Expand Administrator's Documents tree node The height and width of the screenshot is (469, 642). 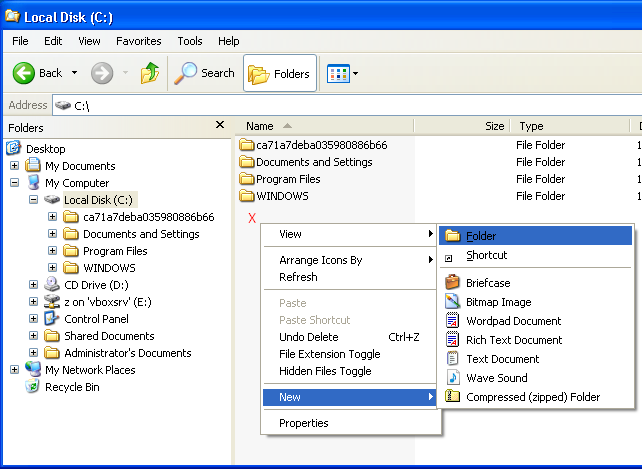click(x=34, y=353)
